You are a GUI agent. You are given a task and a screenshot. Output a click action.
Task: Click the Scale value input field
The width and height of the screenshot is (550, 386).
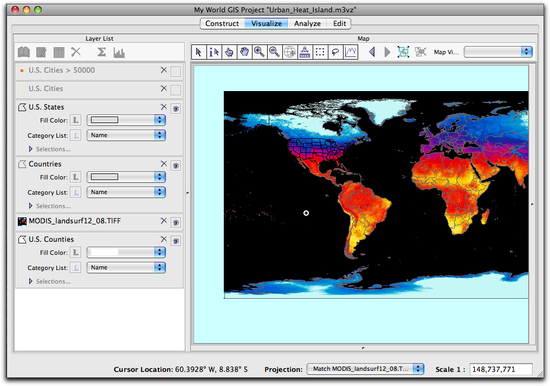pyautogui.click(x=501, y=369)
